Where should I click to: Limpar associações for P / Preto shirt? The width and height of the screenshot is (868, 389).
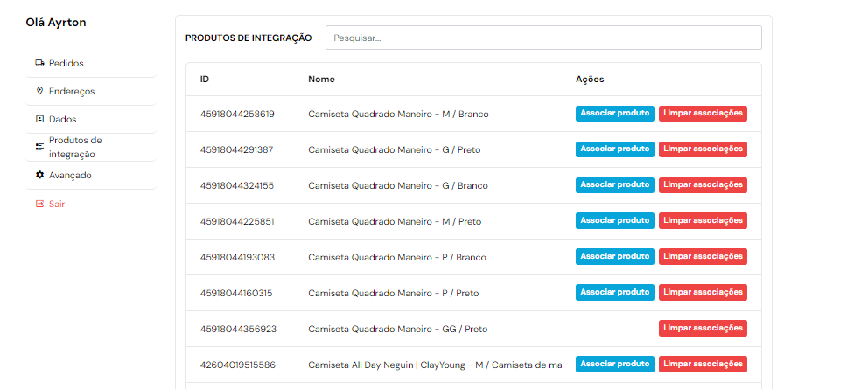tap(703, 293)
